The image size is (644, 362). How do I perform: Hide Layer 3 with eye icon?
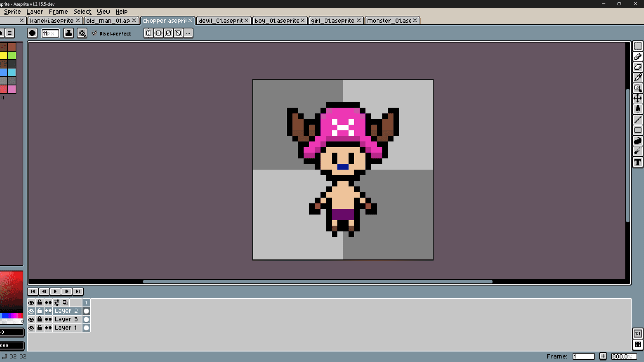pyautogui.click(x=31, y=319)
